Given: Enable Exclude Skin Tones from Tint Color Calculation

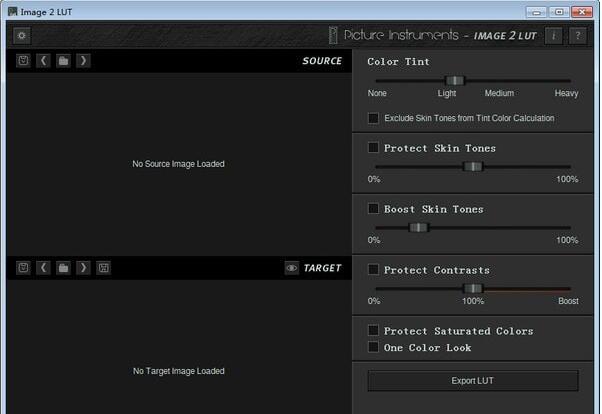Looking at the screenshot, I should 373,118.
